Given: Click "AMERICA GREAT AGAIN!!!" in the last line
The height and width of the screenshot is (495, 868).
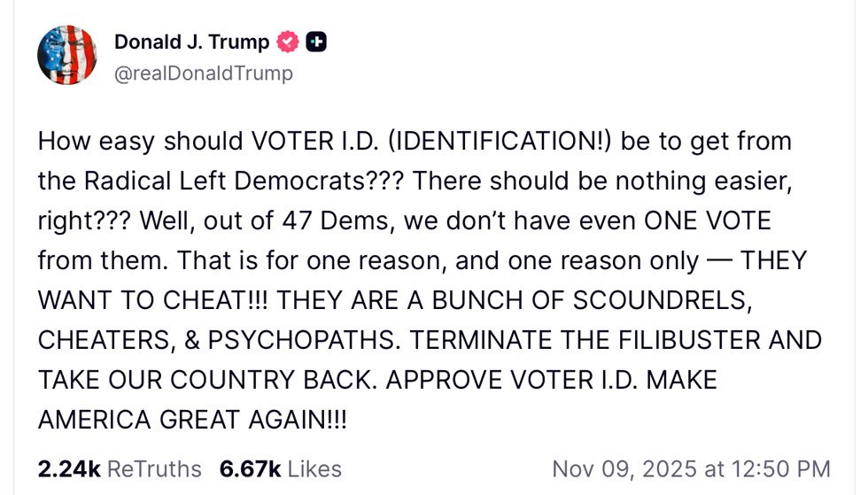Looking at the screenshot, I should coord(192,419).
